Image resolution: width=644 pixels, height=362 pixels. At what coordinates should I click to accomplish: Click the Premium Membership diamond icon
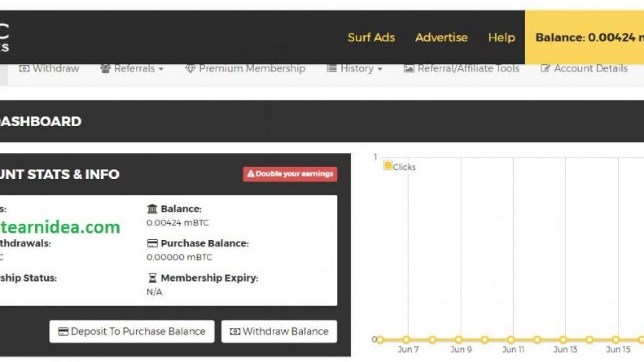tap(190, 69)
